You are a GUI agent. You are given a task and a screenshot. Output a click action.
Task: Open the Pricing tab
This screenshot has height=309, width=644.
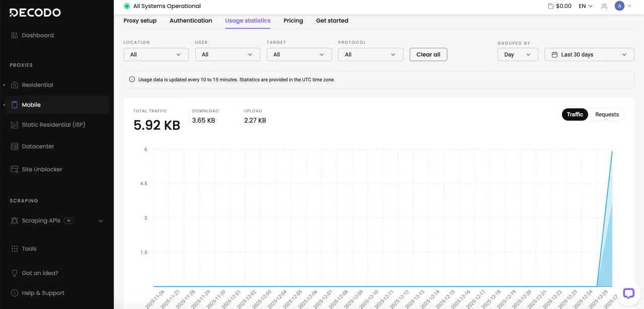(293, 21)
